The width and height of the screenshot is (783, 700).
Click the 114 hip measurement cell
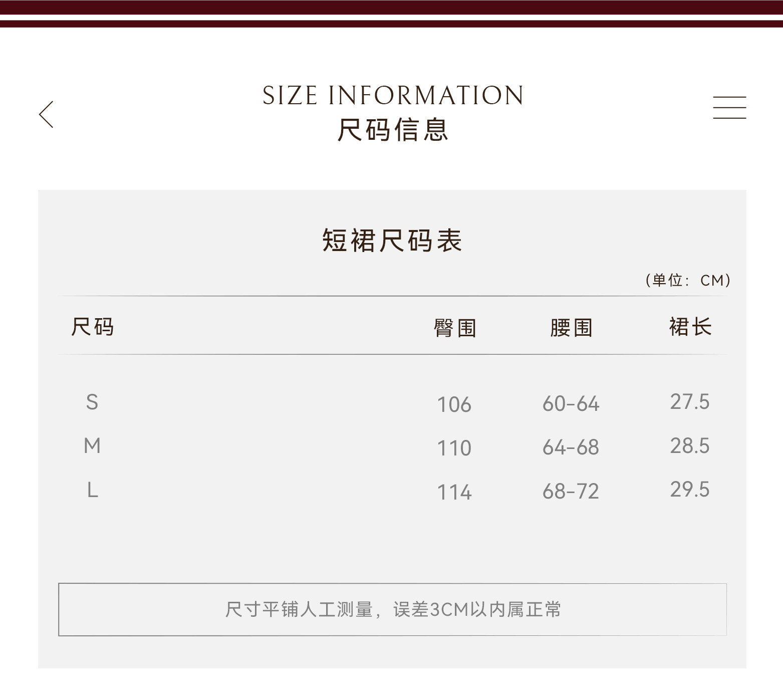(x=454, y=492)
